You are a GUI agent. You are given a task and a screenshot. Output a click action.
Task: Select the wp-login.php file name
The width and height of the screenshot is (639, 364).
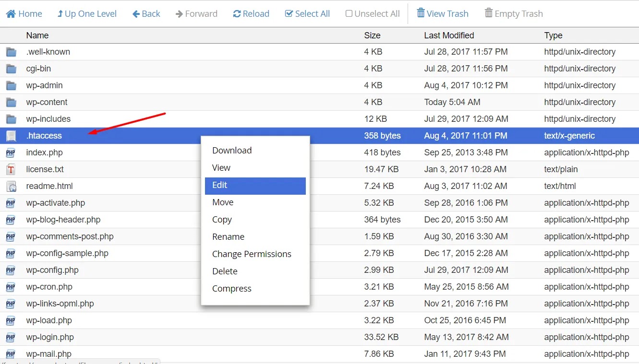tap(50, 337)
